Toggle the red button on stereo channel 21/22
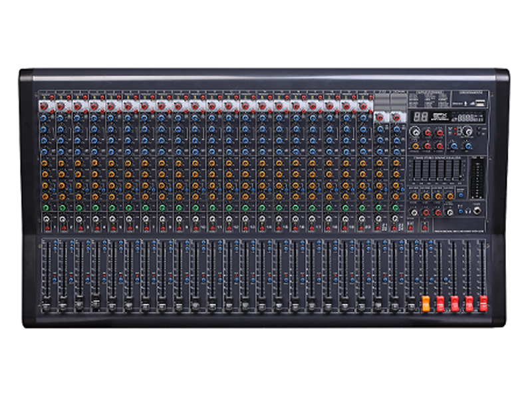 tap(378, 228)
